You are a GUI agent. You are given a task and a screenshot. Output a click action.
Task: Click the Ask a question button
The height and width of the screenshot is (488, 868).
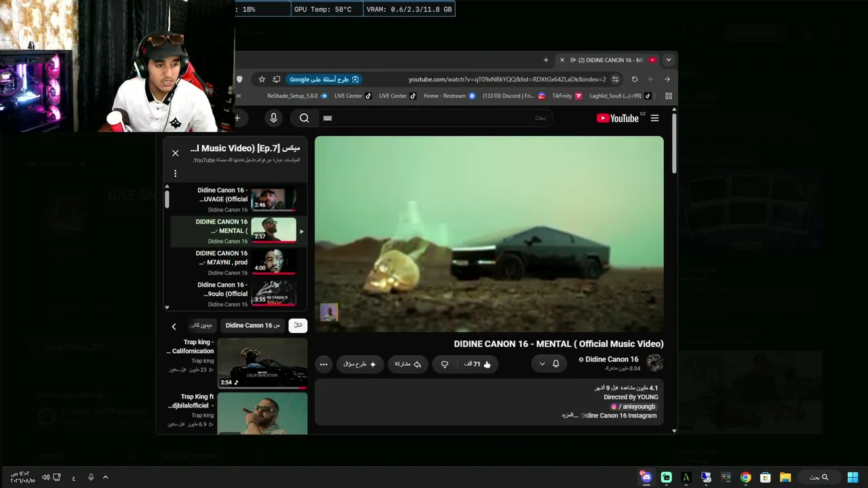359,364
